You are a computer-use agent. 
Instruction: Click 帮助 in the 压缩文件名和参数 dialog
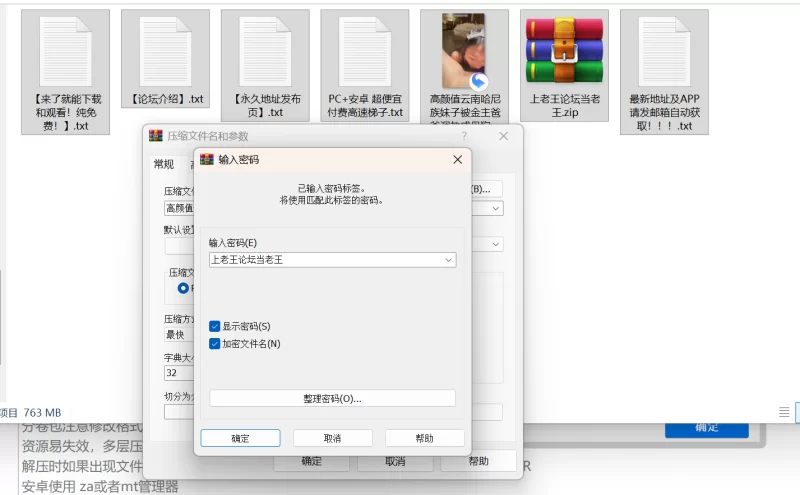click(479, 461)
